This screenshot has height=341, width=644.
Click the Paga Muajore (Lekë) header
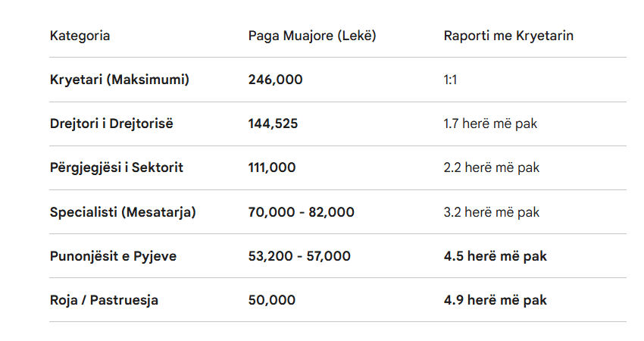312,36
